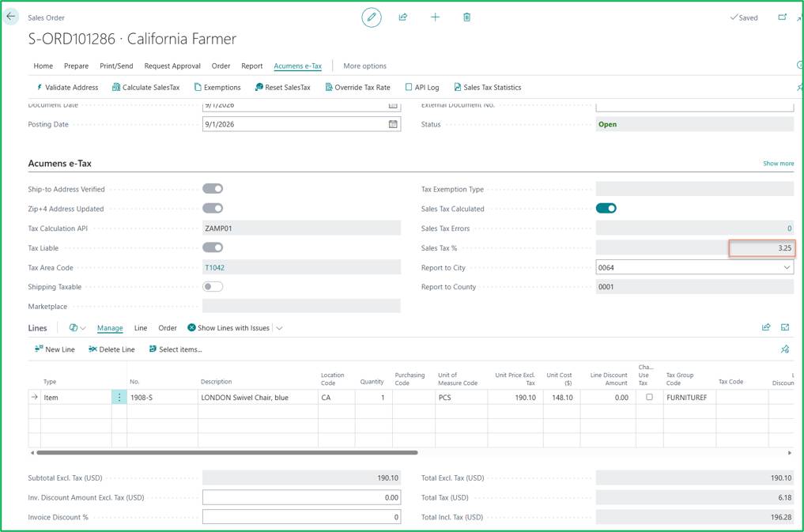Open the Request Approval menu tab

point(172,66)
